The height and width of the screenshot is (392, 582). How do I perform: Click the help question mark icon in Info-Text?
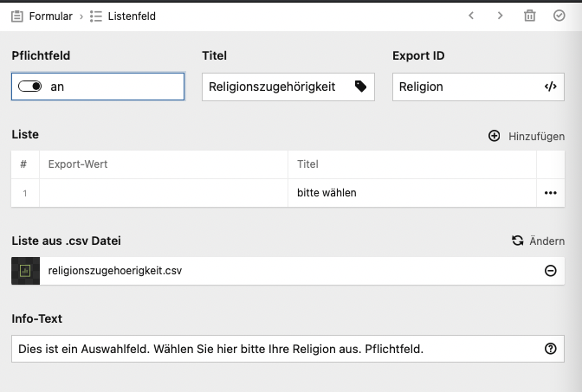point(550,349)
